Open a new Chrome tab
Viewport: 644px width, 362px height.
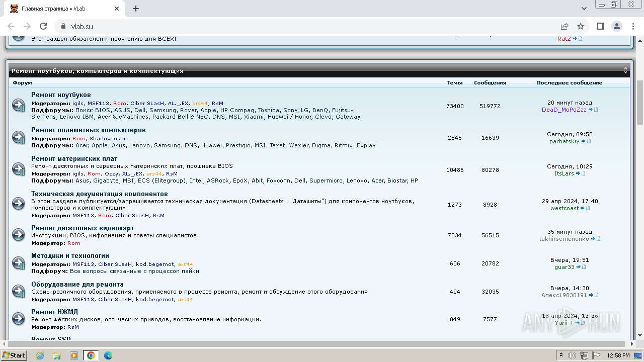[136, 9]
